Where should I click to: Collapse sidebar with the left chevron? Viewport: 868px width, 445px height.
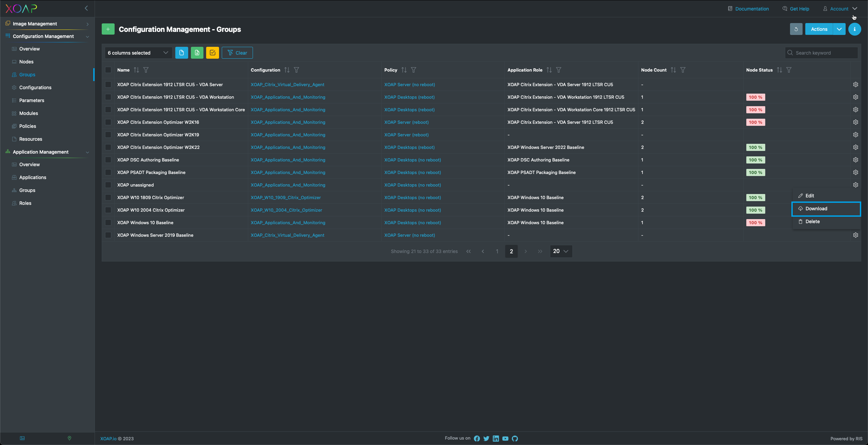coord(86,8)
